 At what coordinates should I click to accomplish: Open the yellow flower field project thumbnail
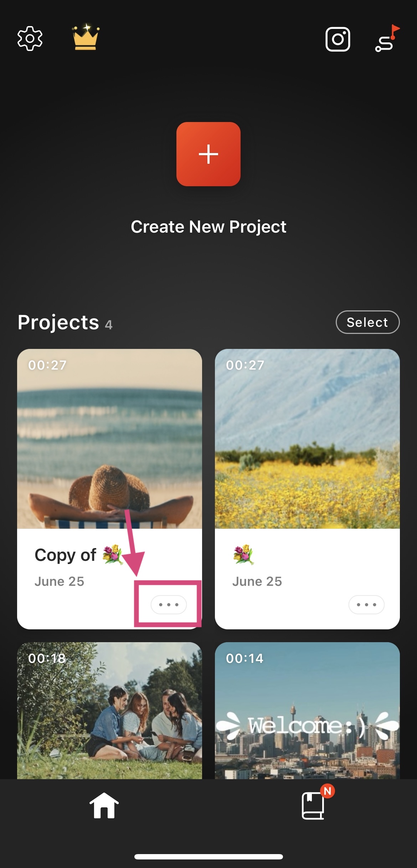click(307, 439)
